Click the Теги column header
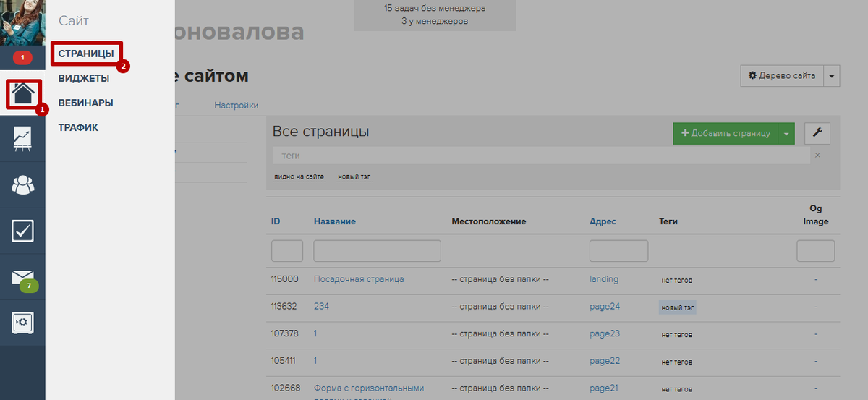 [x=668, y=221]
